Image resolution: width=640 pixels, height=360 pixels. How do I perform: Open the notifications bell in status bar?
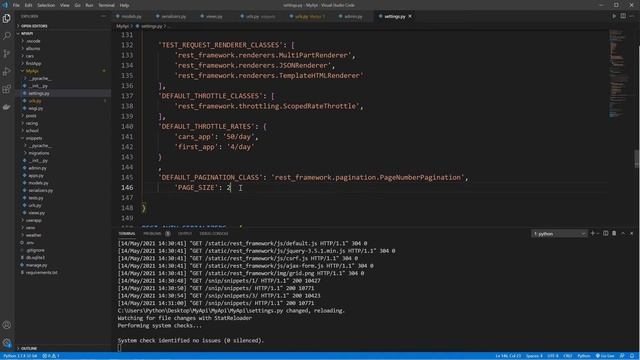click(x=631, y=356)
